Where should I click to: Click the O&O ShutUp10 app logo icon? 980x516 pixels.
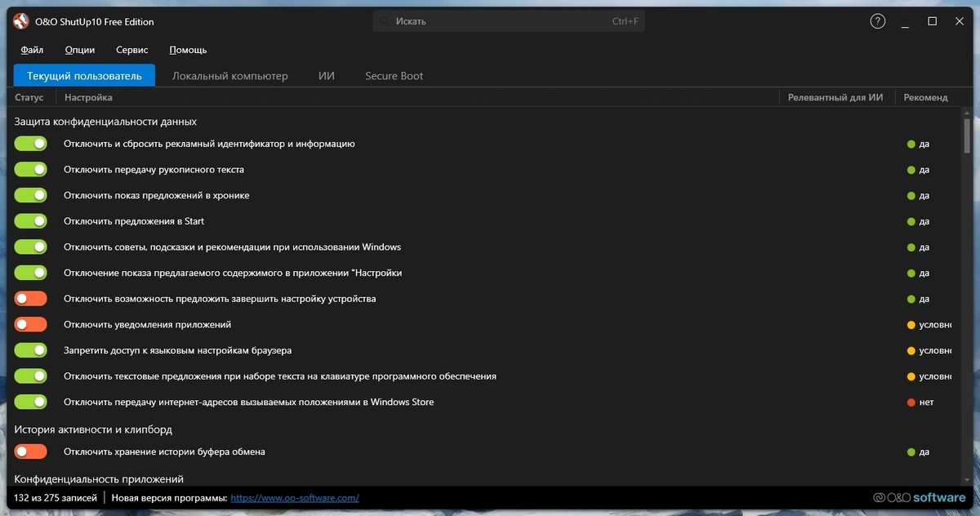pos(21,21)
